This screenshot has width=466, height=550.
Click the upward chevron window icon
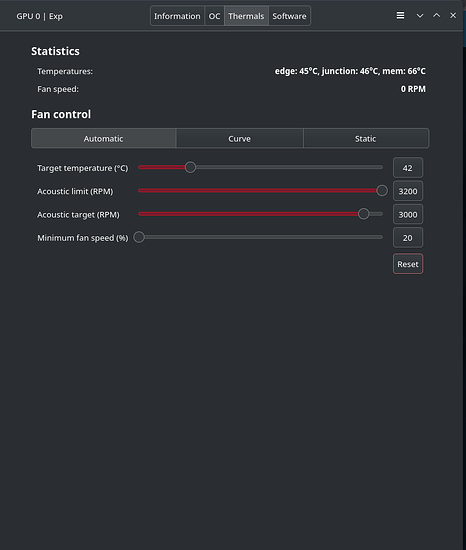pos(436,15)
